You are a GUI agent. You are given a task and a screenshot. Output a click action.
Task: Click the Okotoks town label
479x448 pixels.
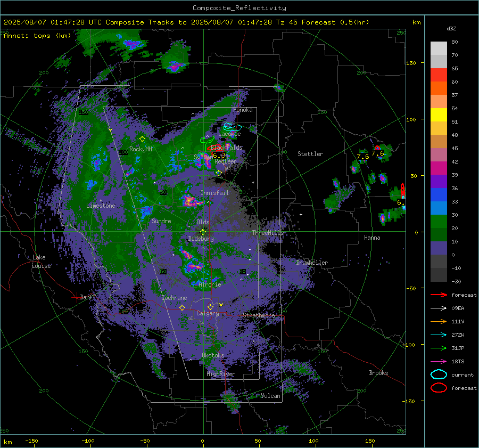pos(213,355)
